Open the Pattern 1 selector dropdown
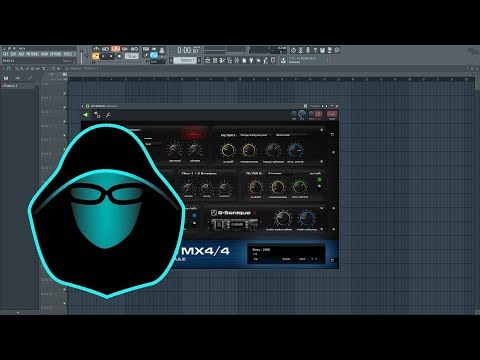 click(186, 60)
